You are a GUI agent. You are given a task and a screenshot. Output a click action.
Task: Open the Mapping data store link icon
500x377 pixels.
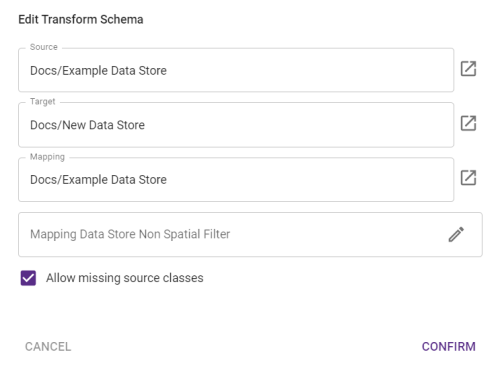468,178
